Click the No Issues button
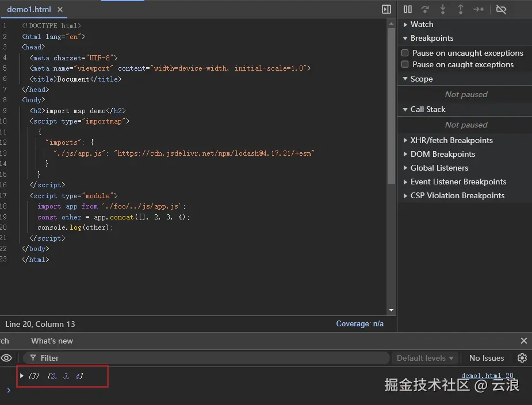Image resolution: width=532 pixels, height=405 pixels. 486,358
